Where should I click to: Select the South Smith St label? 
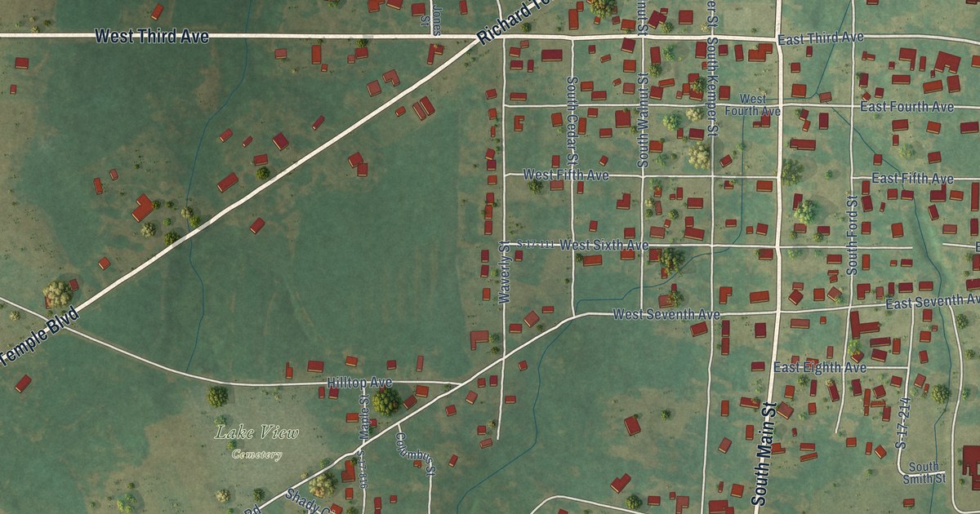tap(926, 472)
